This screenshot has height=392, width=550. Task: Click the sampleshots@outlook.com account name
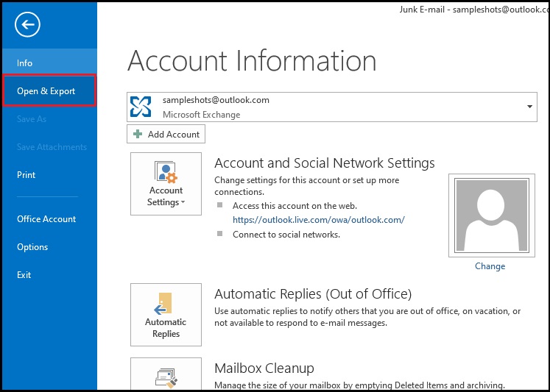coord(216,100)
